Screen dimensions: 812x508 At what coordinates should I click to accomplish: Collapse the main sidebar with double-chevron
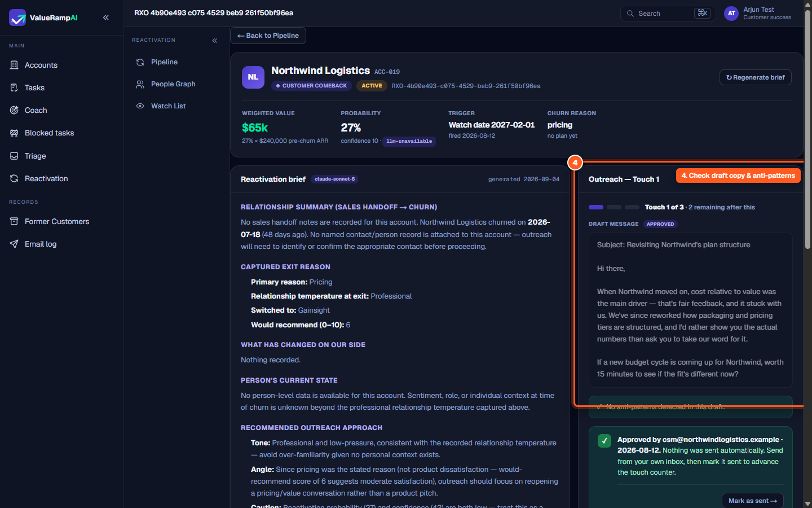(x=106, y=17)
